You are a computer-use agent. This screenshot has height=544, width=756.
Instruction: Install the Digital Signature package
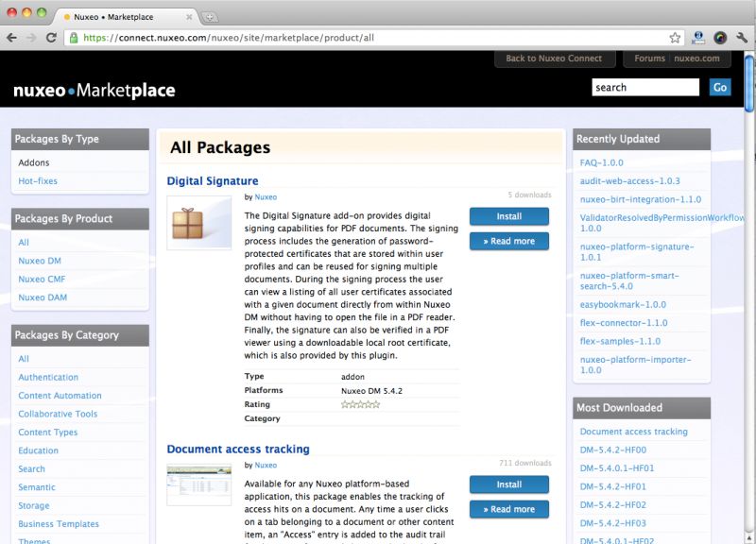pyautogui.click(x=509, y=216)
